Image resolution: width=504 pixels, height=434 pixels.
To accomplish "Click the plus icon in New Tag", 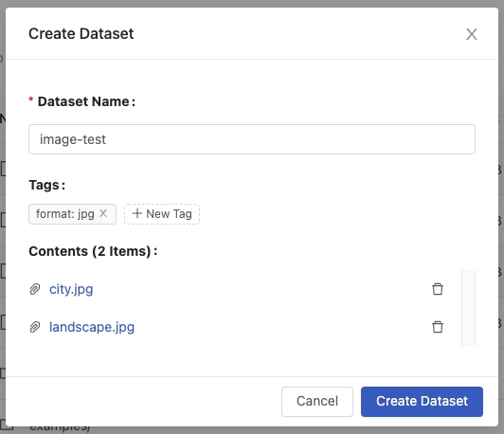I will tap(137, 213).
